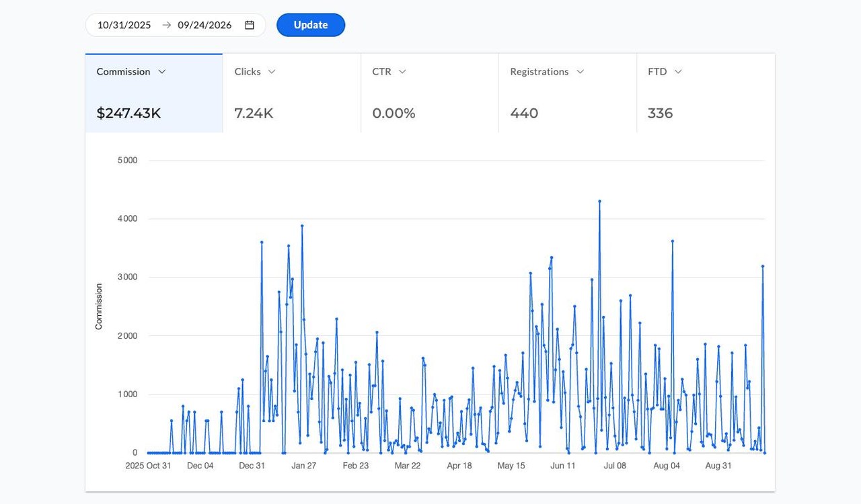Click the "May 15" x-axis label
This screenshot has width=861, height=504.
[x=511, y=466]
